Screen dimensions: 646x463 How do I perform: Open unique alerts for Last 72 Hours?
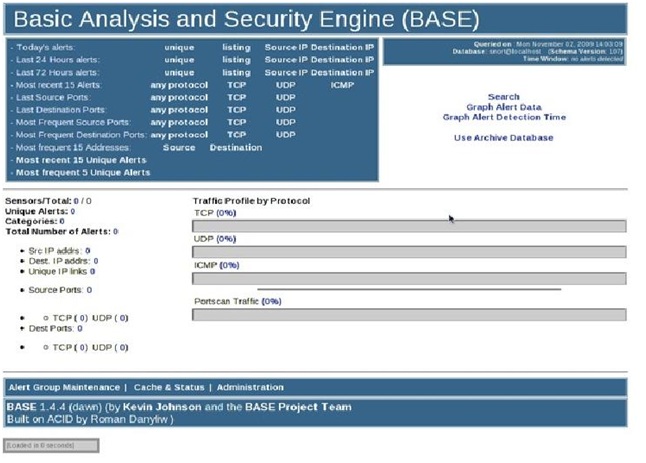point(179,72)
